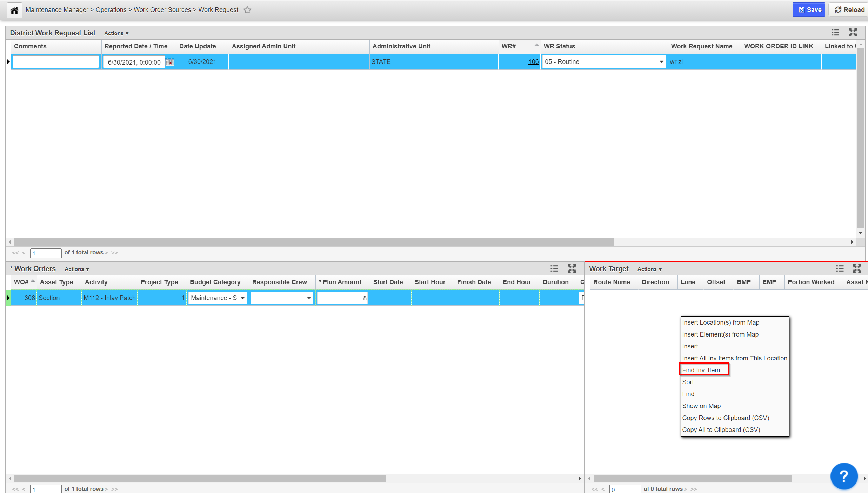
Task: Maximize the Work Target panel
Action: point(857,269)
